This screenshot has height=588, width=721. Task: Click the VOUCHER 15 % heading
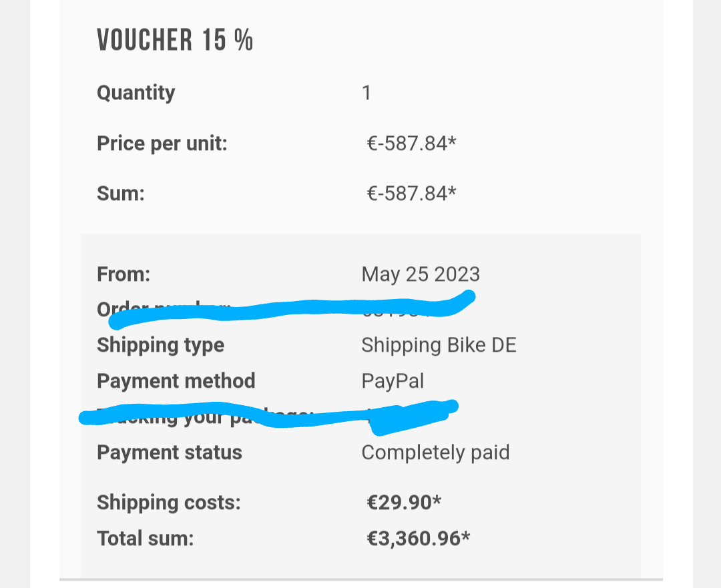click(x=175, y=39)
